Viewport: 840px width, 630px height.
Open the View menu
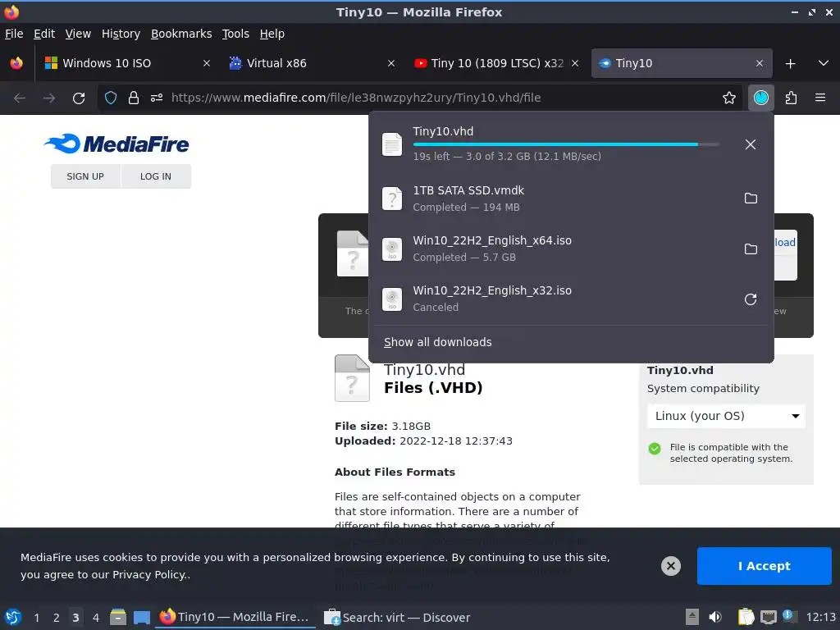click(x=78, y=34)
